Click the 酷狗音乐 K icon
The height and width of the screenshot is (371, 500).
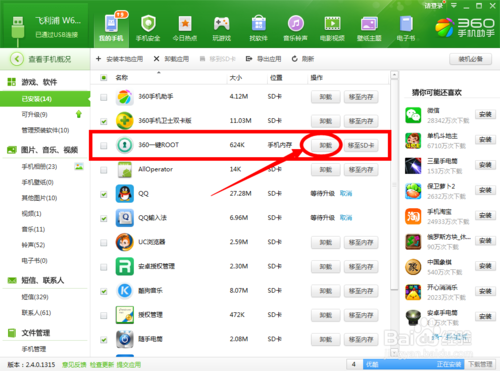point(125,291)
